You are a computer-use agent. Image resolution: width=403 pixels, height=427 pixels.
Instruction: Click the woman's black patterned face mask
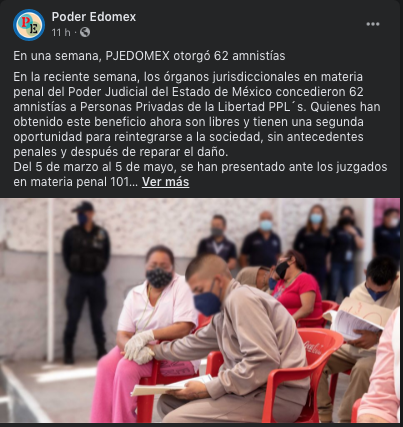tap(159, 277)
